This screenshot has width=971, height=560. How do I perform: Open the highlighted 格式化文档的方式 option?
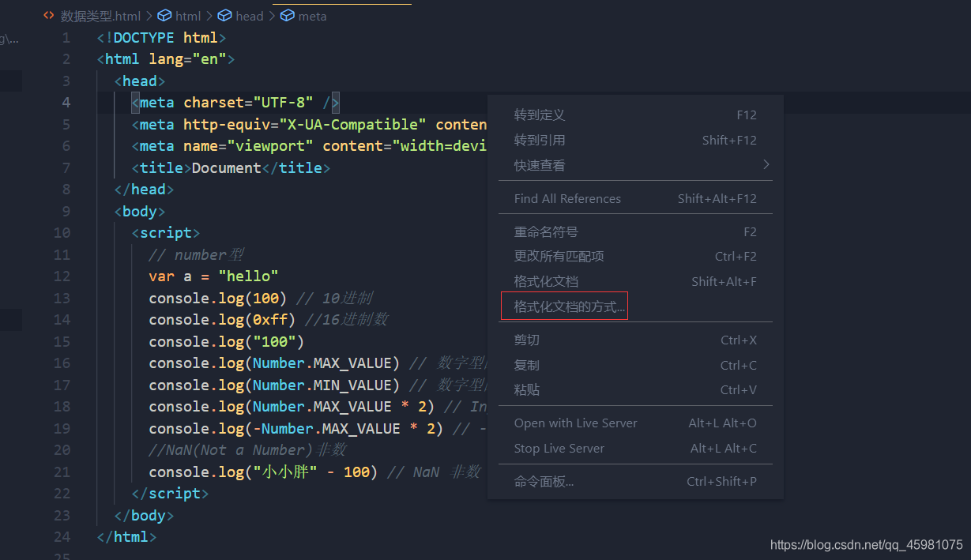point(563,306)
